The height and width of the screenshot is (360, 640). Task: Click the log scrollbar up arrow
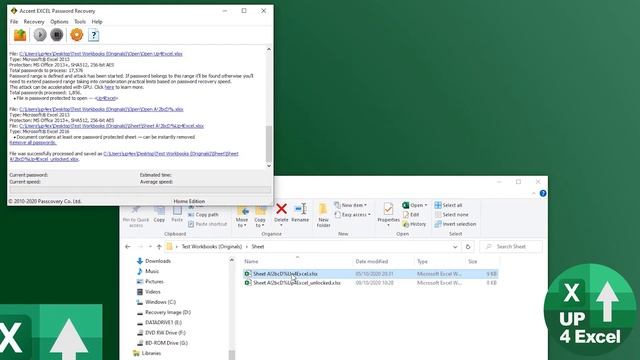[x=269, y=49]
